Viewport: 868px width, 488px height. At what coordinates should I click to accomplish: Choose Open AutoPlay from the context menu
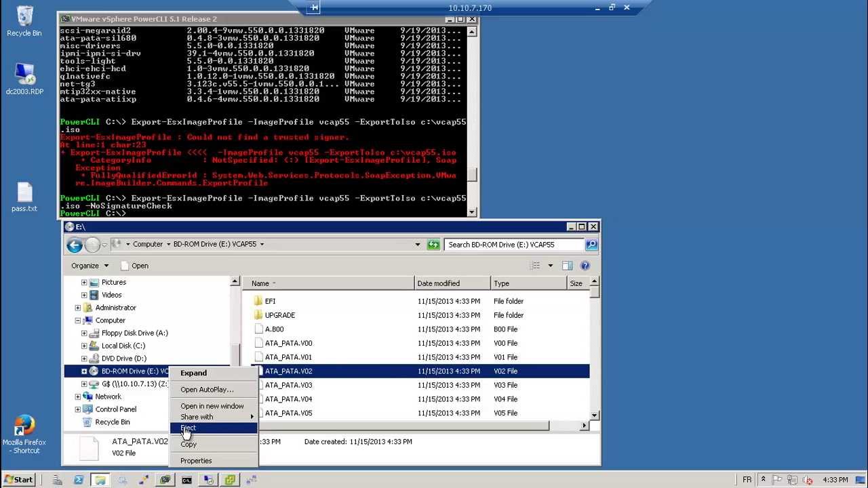(213, 390)
